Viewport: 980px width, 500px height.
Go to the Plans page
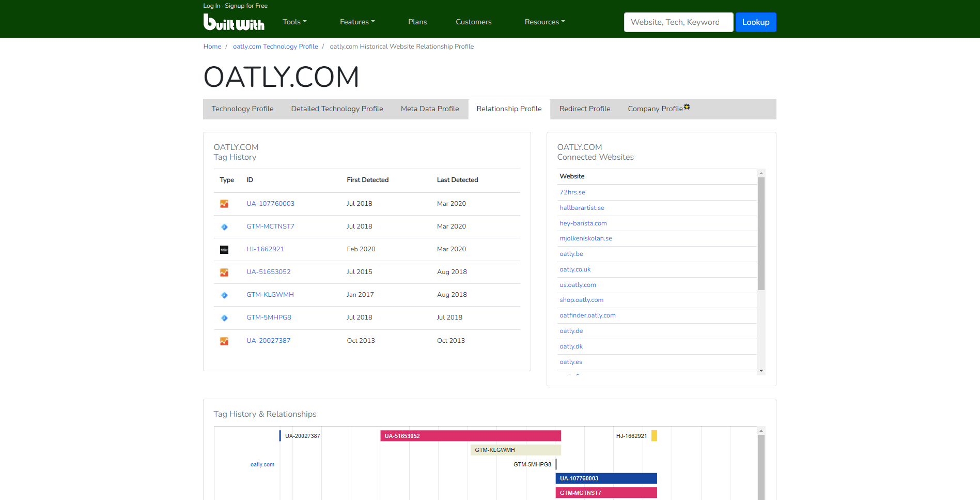click(417, 22)
